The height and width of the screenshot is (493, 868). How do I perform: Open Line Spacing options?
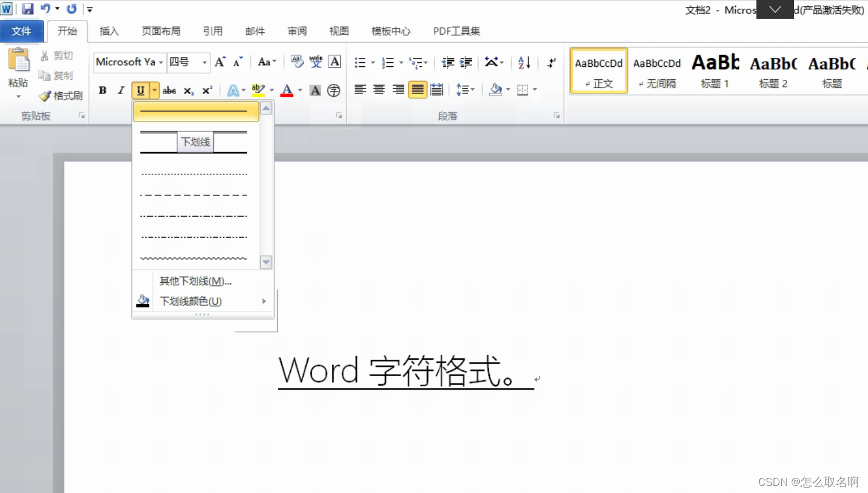[465, 90]
